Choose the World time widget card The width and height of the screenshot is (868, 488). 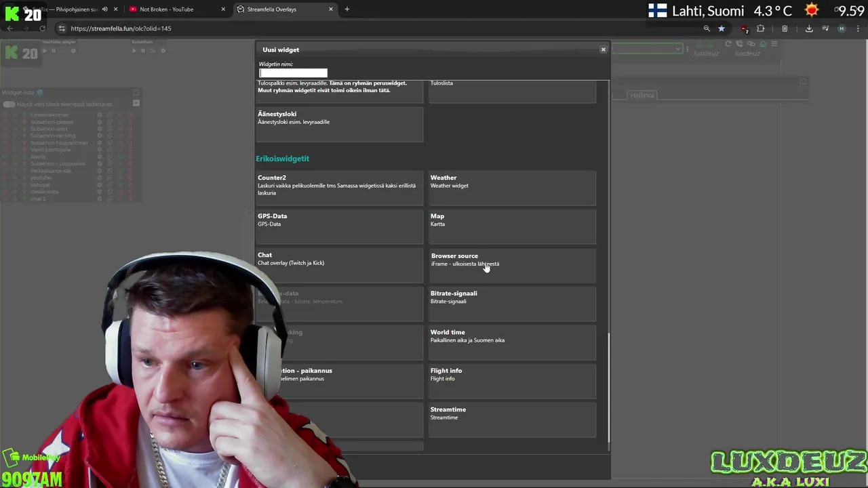[512, 342]
